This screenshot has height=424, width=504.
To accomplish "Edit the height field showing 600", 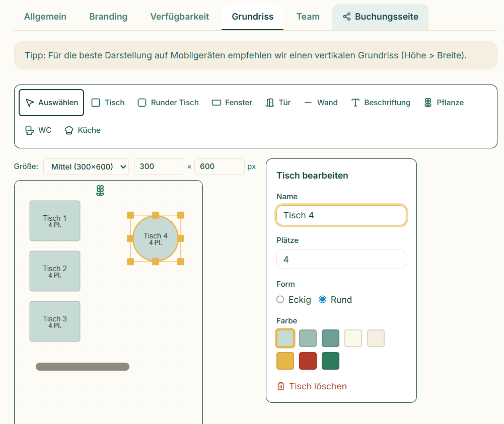I will 220,166.
